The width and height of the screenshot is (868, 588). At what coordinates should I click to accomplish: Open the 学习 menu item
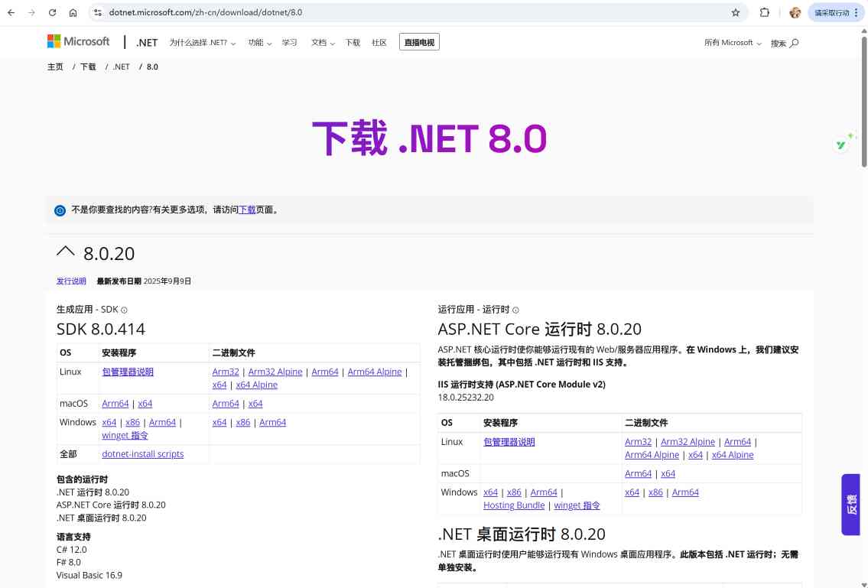(x=289, y=43)
